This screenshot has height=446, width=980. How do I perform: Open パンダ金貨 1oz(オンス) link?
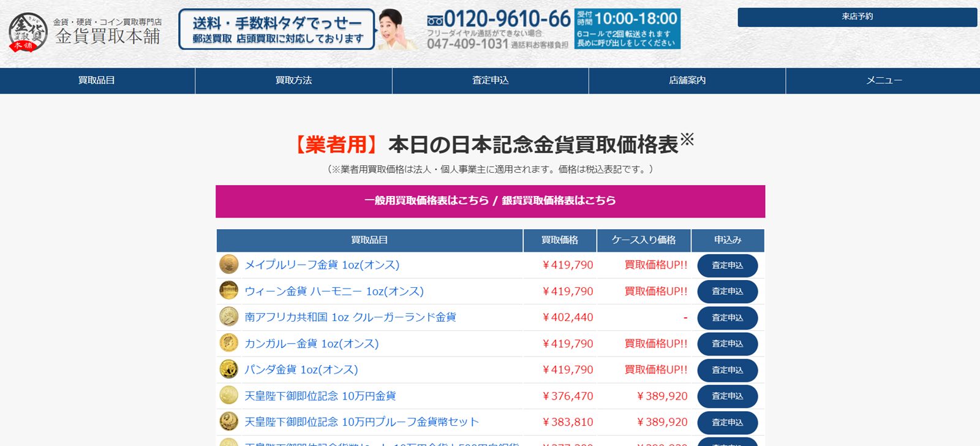[x=301, y=369]
